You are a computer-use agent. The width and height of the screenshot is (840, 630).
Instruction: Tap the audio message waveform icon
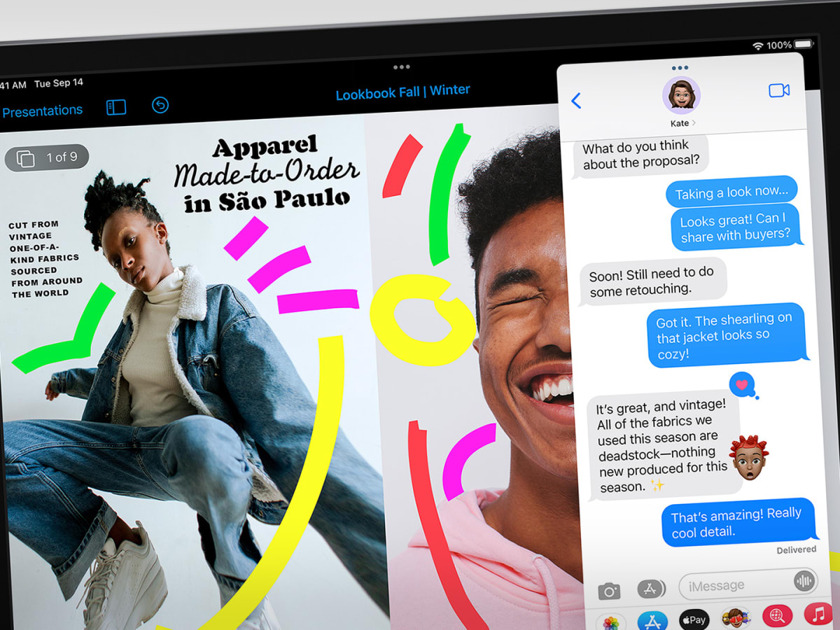804,581
